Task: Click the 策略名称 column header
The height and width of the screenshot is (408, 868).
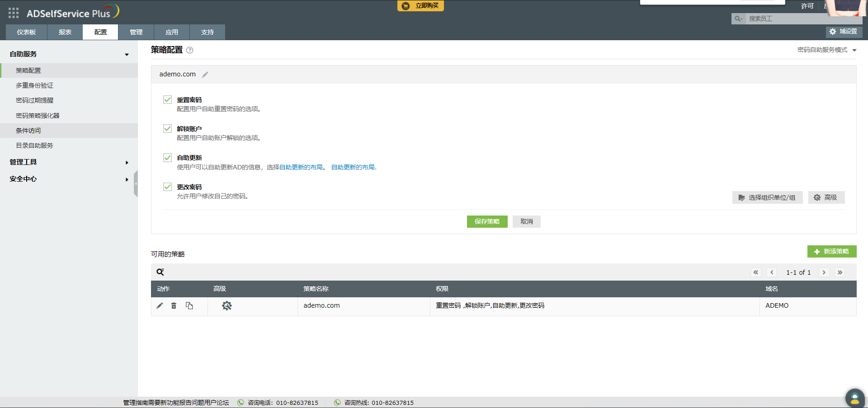Action: coord(316,289)
